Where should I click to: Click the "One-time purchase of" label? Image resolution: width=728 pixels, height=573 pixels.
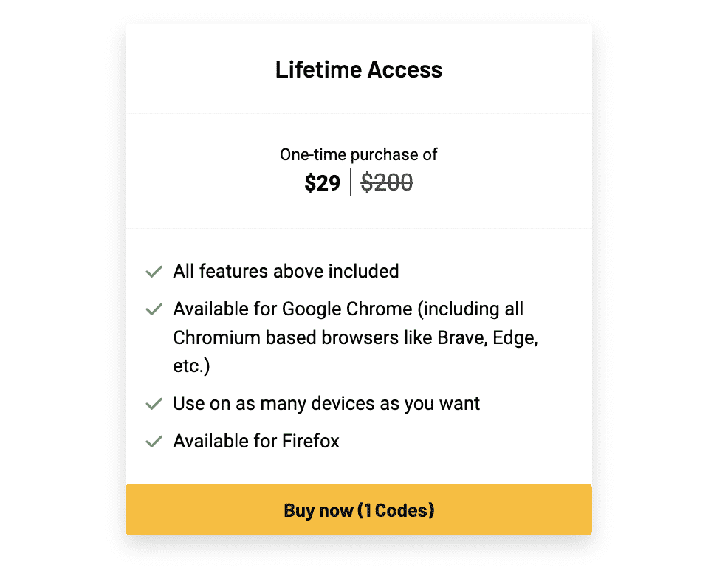tap(359, 154)
